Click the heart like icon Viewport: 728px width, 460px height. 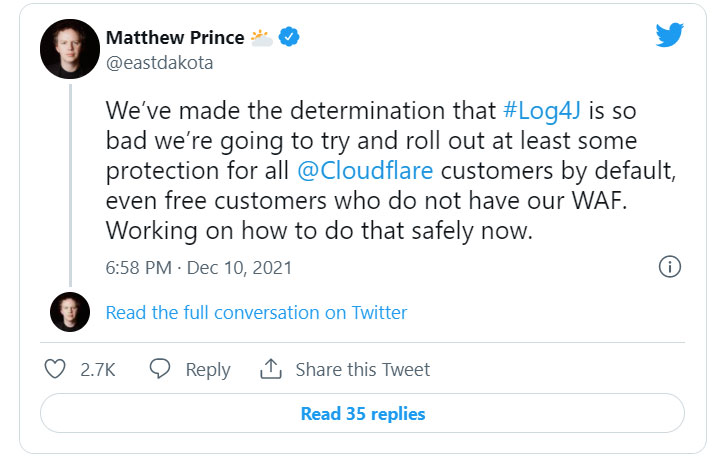pyautogui.click(x=56, y=369)
